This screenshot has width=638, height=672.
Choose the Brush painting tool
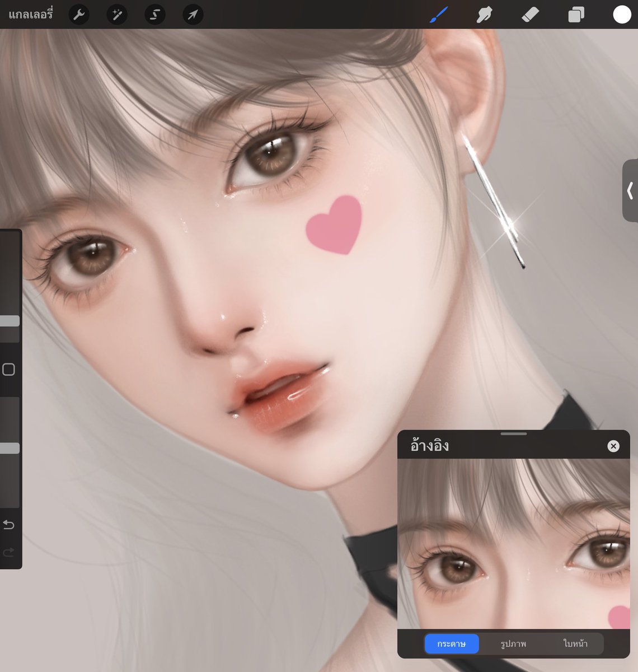[437, 15]
